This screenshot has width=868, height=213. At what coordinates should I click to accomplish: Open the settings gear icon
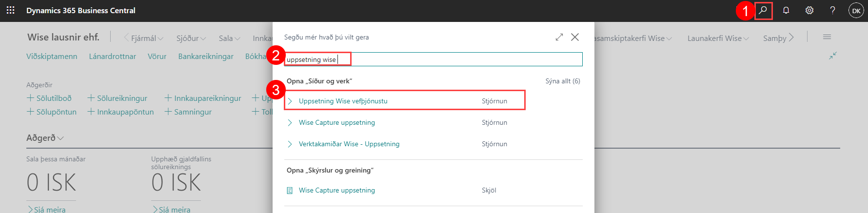[x=809, y=10]
